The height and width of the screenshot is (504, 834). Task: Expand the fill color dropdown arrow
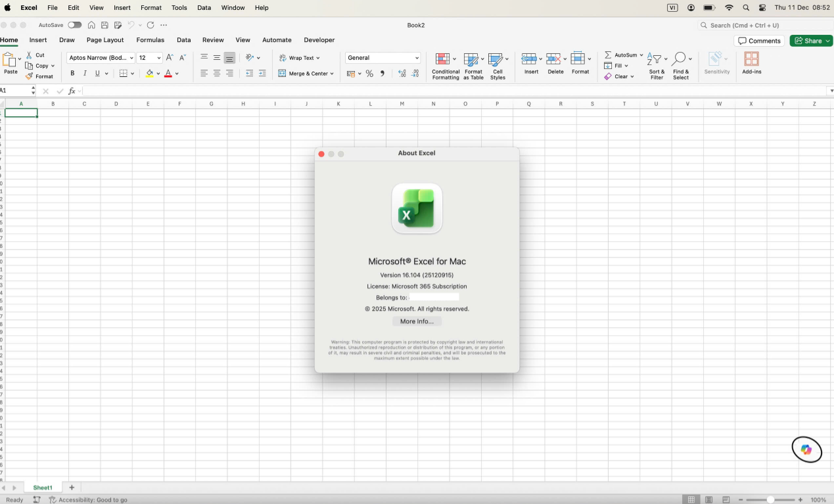pyautogui.click(x=158, y=74)
